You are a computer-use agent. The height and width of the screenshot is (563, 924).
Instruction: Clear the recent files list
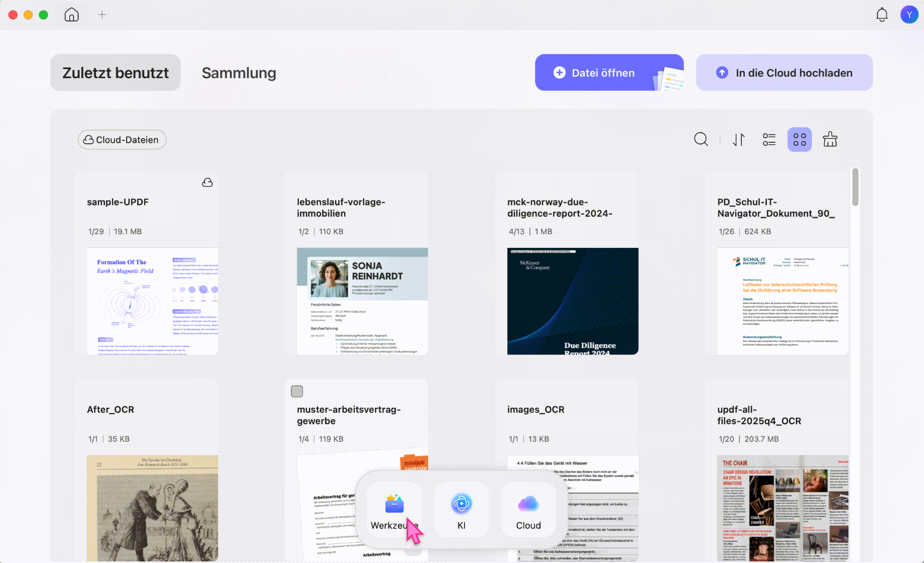click(830, 139)
